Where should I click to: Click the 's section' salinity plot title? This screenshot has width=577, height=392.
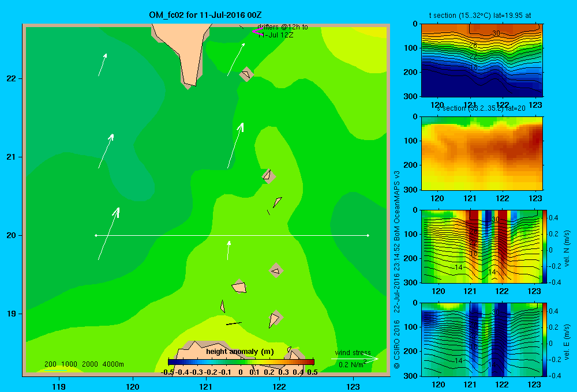click(481, 108)
